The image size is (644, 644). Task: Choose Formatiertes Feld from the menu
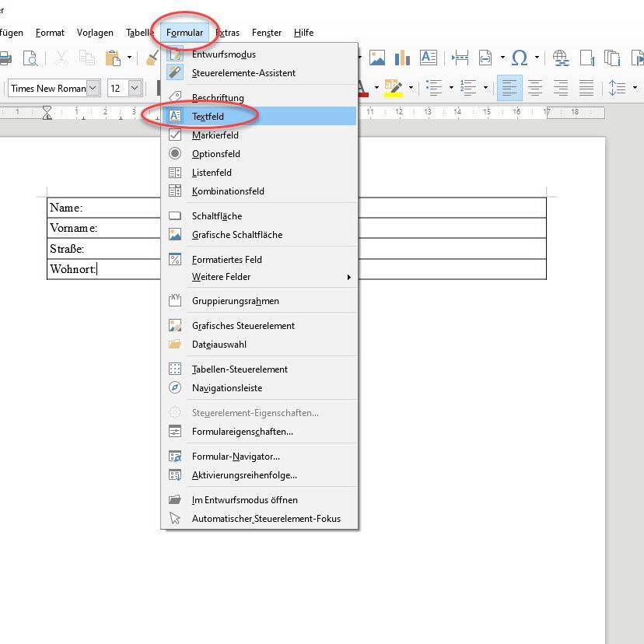pyautogui.click(x=259, y=260)
